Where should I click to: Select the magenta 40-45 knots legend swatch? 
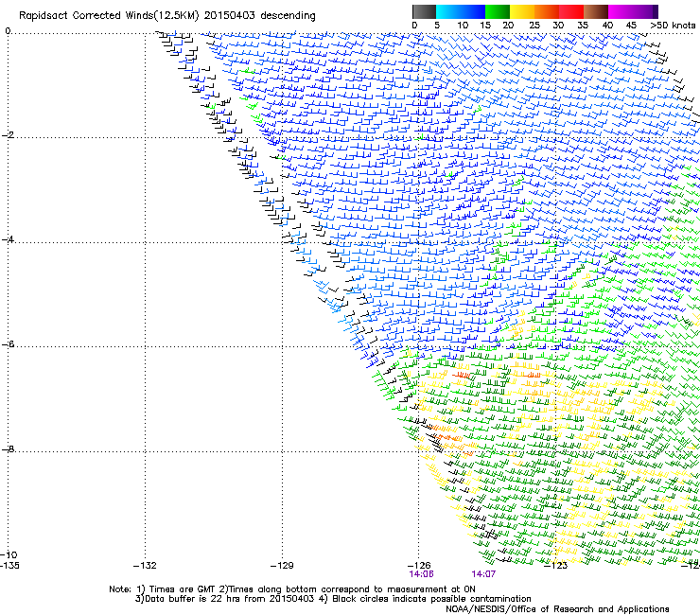621,11
